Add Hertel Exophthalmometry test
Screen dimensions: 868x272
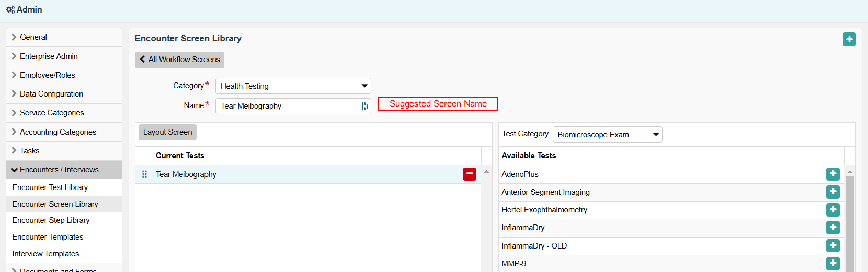coord(832,210)
